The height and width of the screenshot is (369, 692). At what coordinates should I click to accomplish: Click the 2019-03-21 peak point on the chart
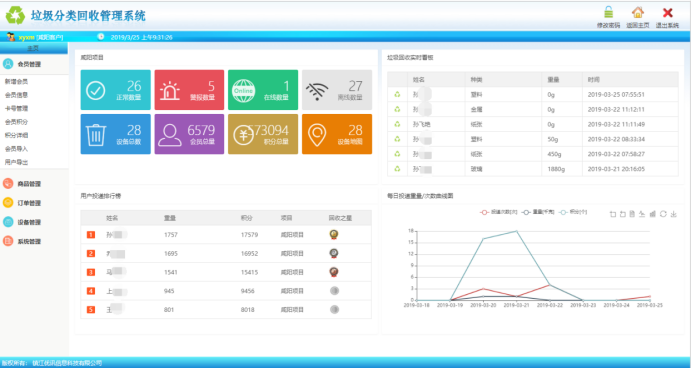516,231
